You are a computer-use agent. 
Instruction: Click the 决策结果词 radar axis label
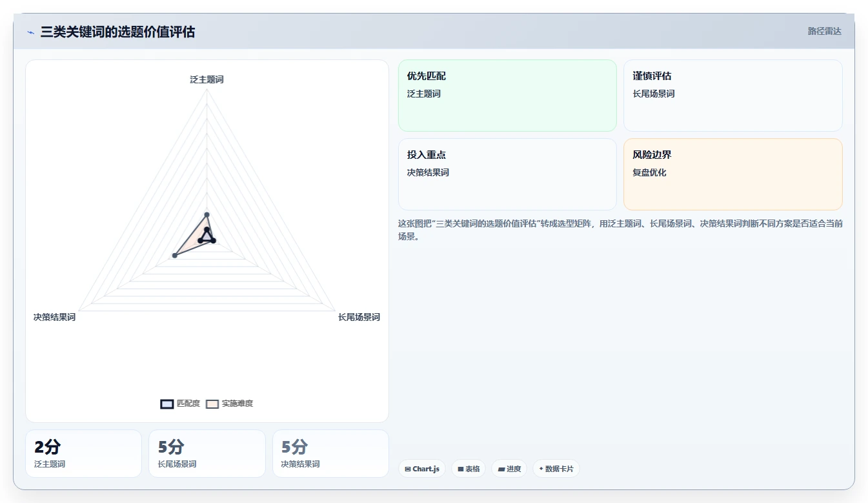click(x=54, y=317)
